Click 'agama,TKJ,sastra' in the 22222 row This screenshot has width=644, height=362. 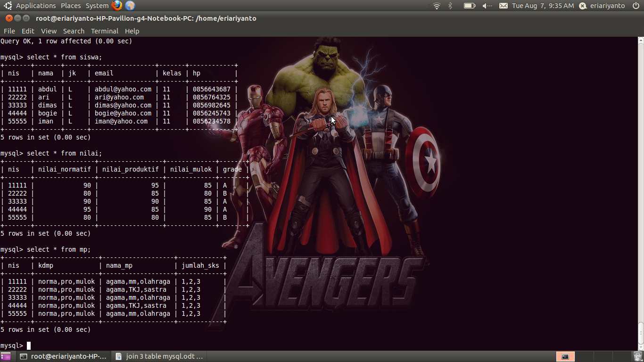pyautogui.click(x=136, y=289)
